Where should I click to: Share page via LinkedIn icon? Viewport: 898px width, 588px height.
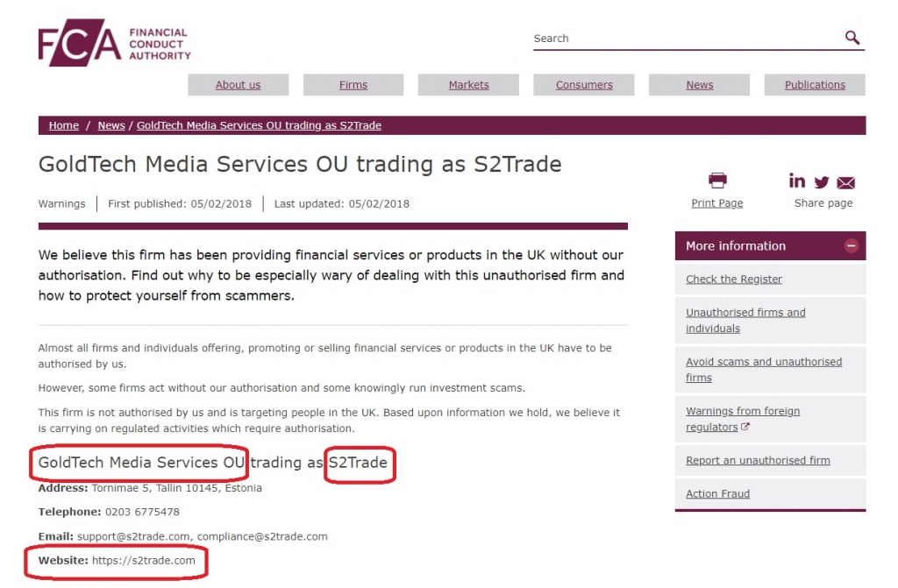[796, 181]
